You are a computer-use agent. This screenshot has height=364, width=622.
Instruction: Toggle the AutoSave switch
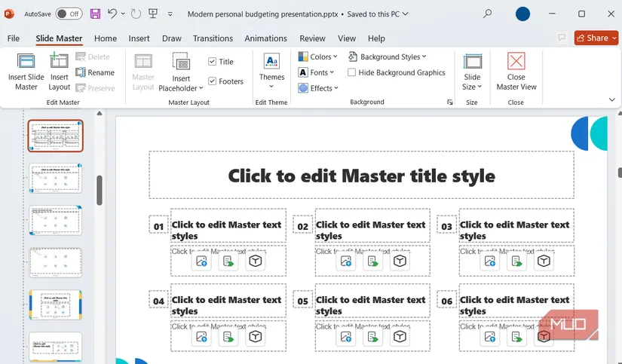point(69,14)
